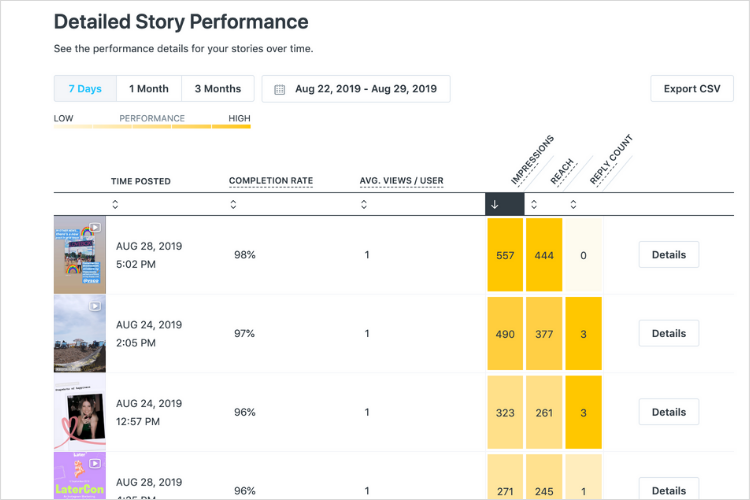Click the Time Posted column header
750x500 pixels.
tap(141, 181)
